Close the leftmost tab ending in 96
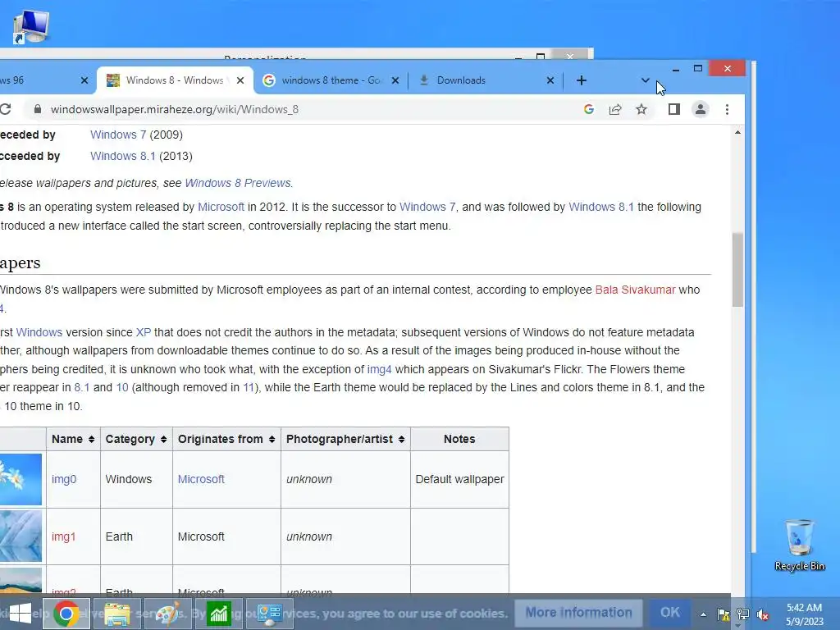Screen dimensions: 840x630 click(84, 80)
